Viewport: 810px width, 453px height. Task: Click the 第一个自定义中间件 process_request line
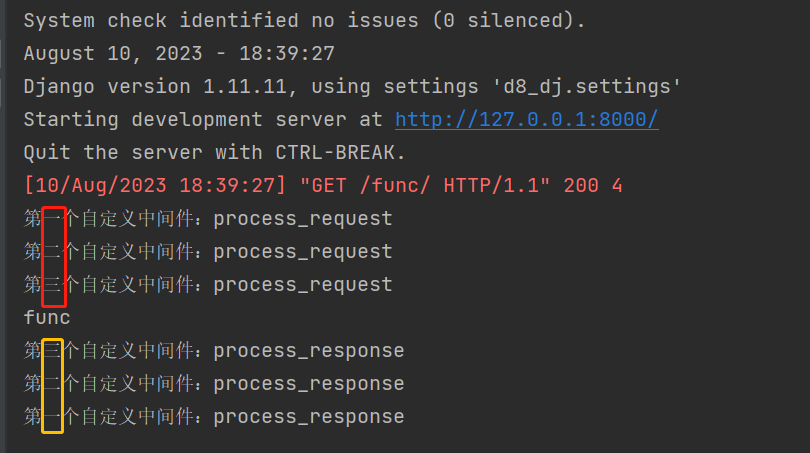click(x=208, y=218)
